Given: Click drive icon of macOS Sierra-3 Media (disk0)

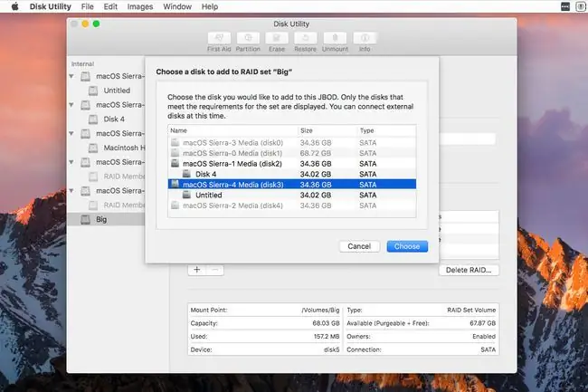Looking at the screenshot, I should pyautogui.click(x=175, y=142).
